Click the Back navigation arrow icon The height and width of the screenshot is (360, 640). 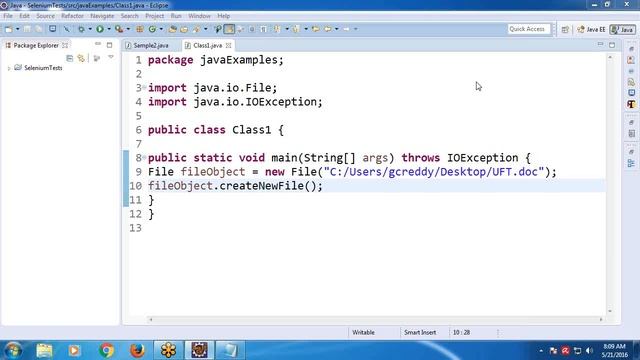[x=328, y=29]
